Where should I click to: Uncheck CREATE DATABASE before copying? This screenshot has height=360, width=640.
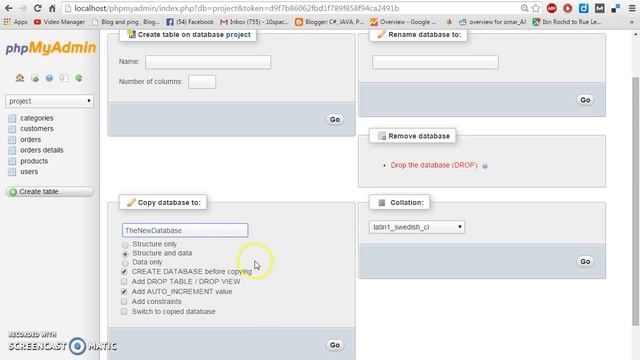[x=124, y=271]
